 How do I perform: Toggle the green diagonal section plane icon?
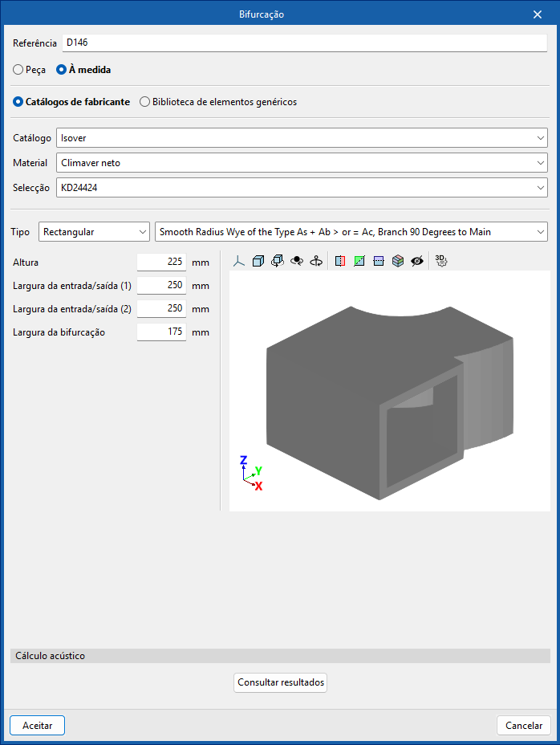(359, 261)
